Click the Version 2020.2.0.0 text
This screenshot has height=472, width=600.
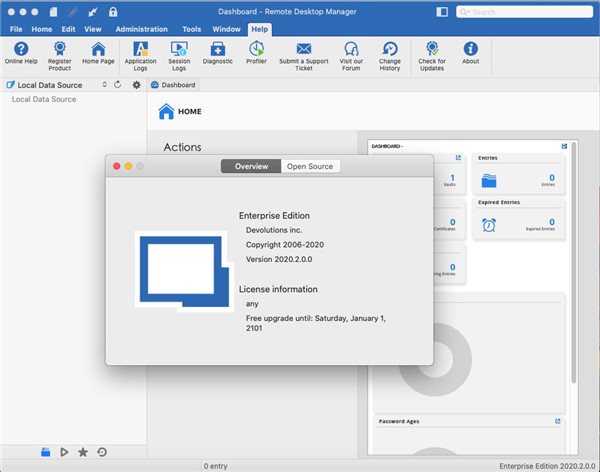coord(279,259)
